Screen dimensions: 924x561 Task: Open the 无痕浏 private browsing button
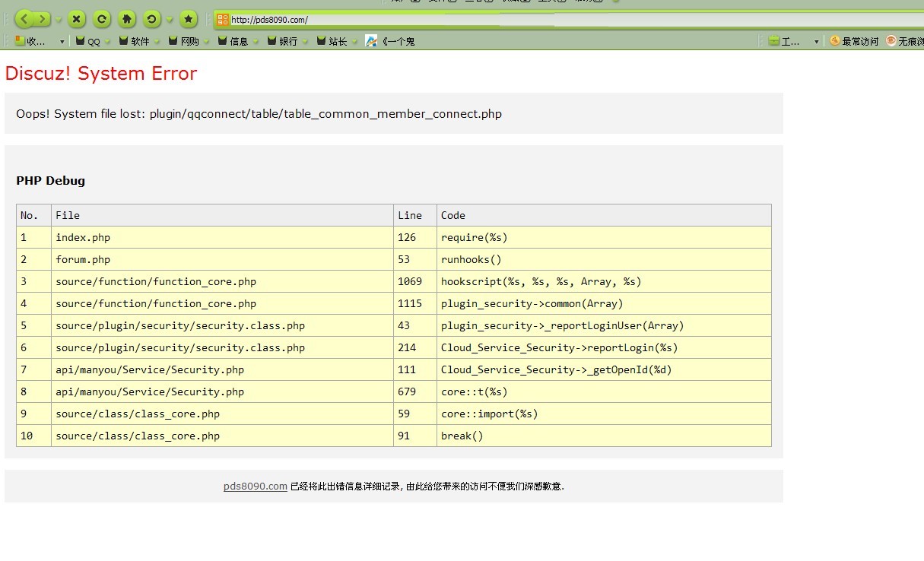[x=905, y=41]
